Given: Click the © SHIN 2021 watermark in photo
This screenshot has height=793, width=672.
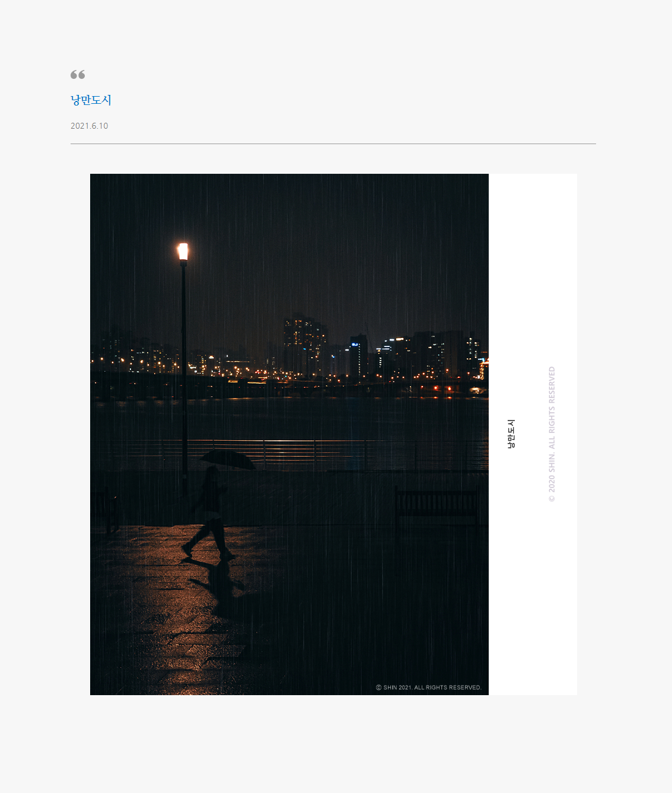Looking at the screenshot, I should pyautogui.click(x=428, y=687).
